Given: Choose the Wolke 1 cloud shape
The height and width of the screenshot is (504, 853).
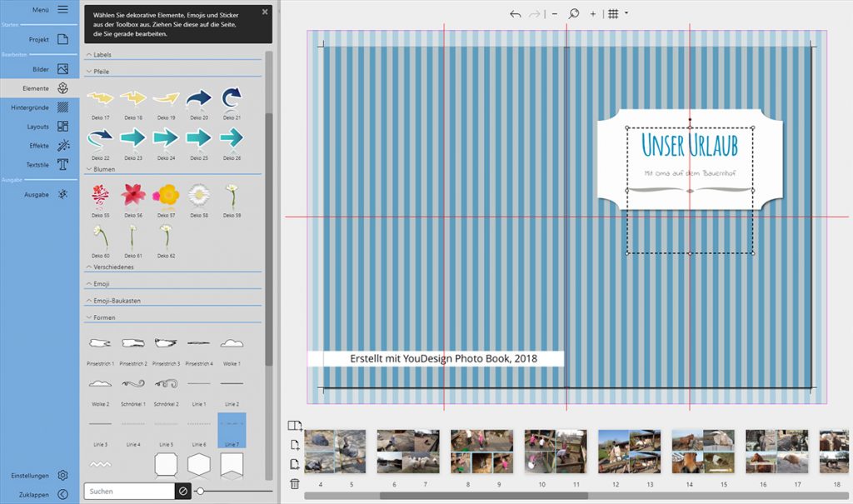Looking at the screenshot, I should pos(231,343).
